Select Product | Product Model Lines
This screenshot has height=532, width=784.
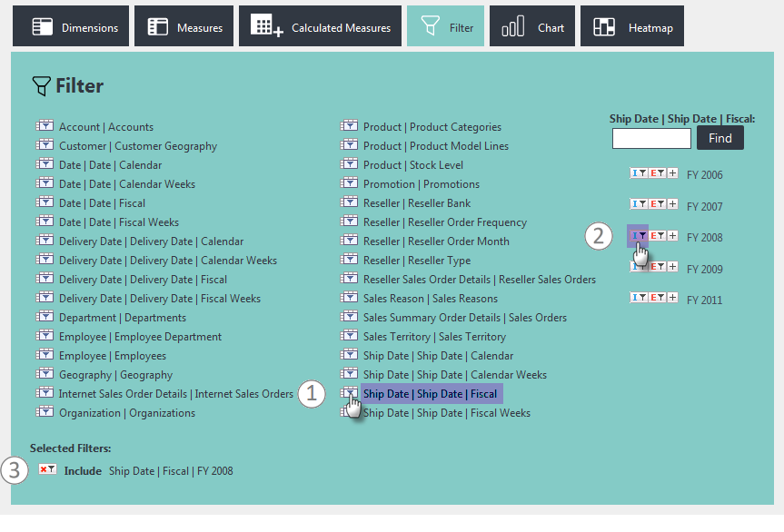436,146
